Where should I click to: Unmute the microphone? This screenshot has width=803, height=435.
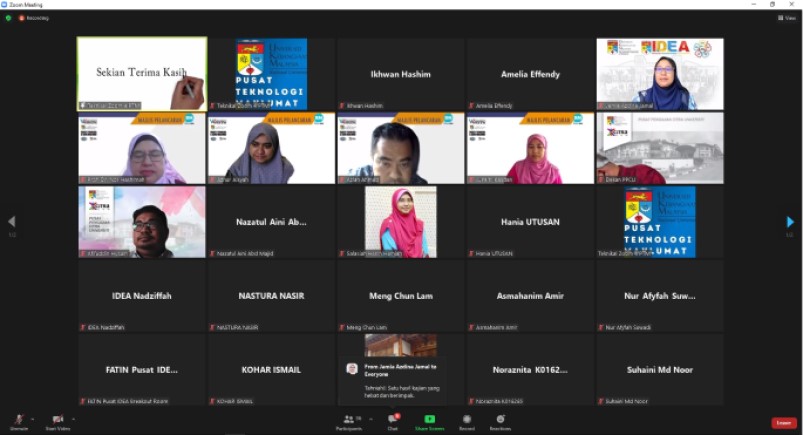pos(18,420)
